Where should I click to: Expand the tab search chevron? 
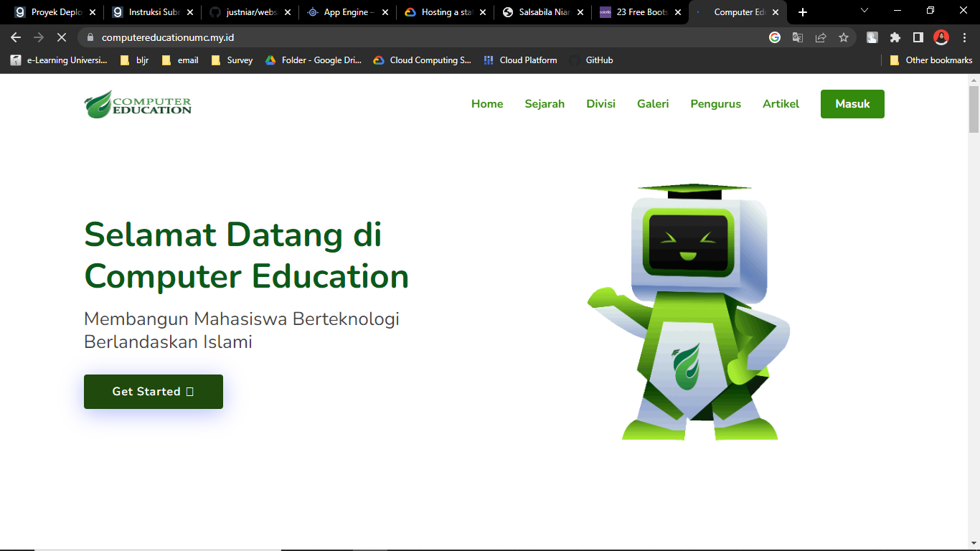(864, 11)
